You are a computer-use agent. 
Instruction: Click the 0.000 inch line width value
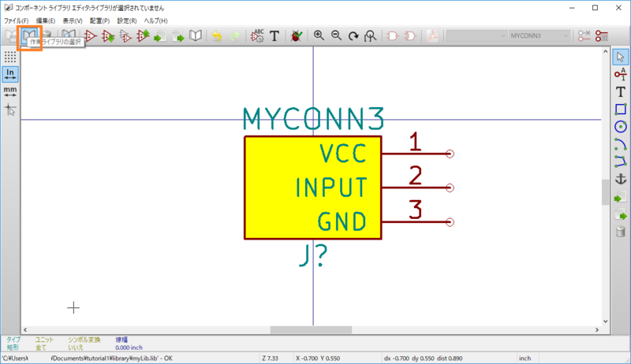(129, 347)
